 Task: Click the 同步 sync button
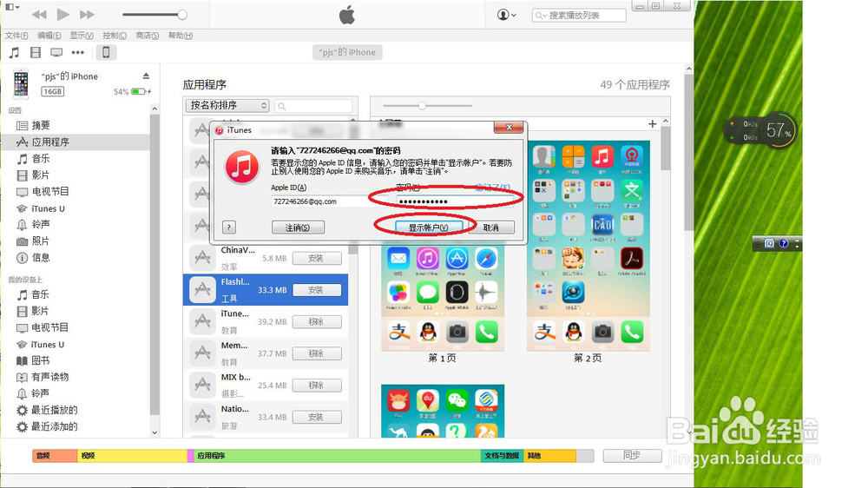pos(632,455)
